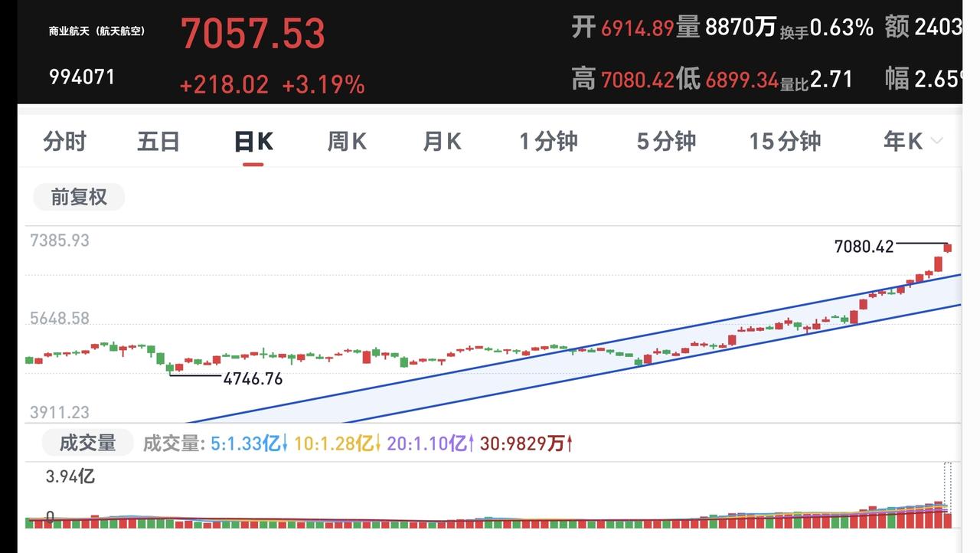This screenshot has width=980, height=553.
Task: Click the 5-day volume average 5:1.33亿
Action: pyautogui.click(x=249, y=443)
